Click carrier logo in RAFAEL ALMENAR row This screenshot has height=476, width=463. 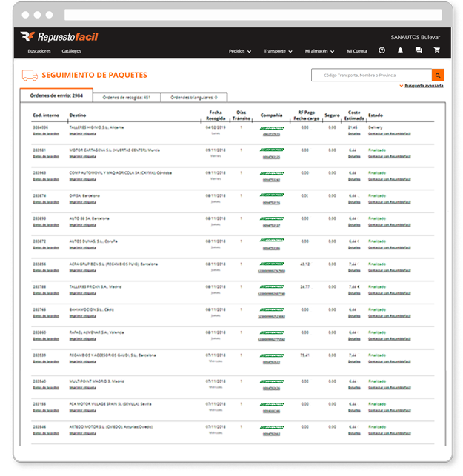[272, 332]
